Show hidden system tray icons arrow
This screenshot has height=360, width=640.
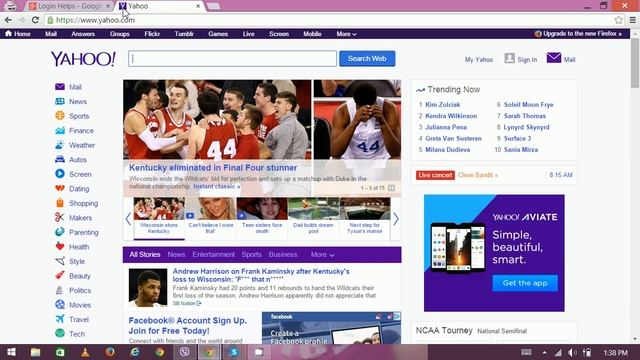coord(544,352)
